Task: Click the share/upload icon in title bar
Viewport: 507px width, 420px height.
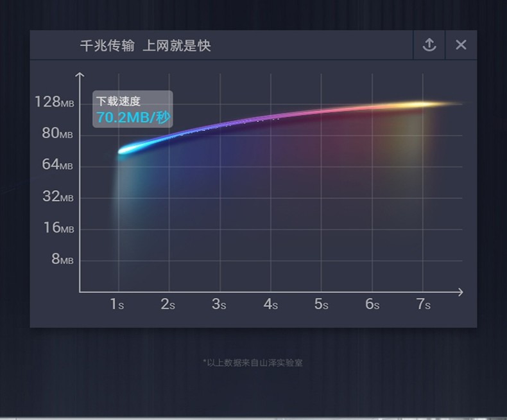Action: pos(429,45)
